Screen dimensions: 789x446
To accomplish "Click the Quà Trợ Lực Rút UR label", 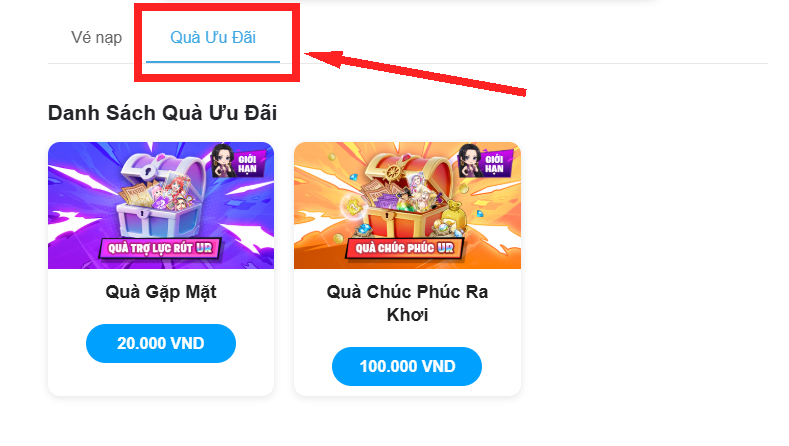I will (x=161, y=248).
